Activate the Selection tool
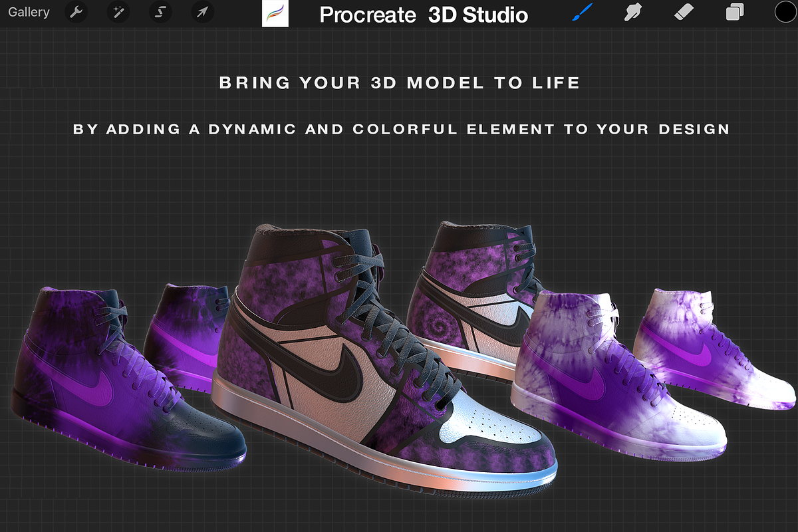The width and height of the screenshot is (798, 532). [x=160, y=13]
